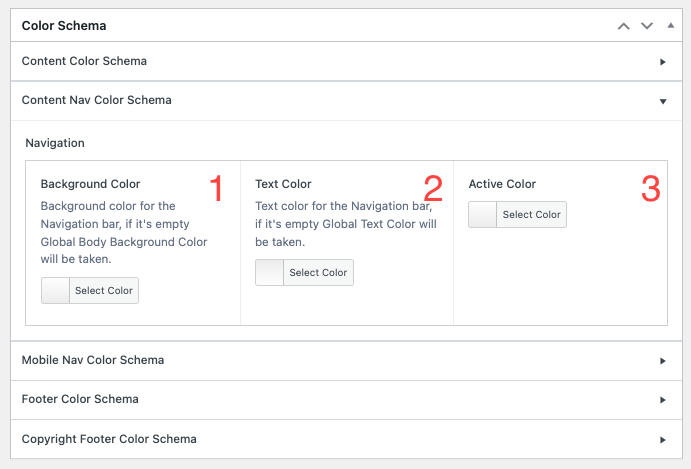Click the Text Color preview swatch
This screenshot has width=691, height=469.
[x=270, y=273]
